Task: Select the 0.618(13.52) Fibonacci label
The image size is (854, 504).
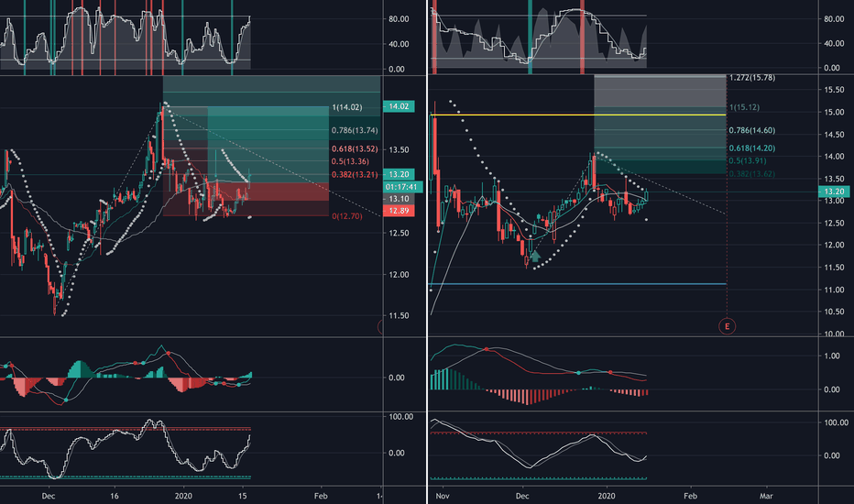Action: [x=355, y=148]
